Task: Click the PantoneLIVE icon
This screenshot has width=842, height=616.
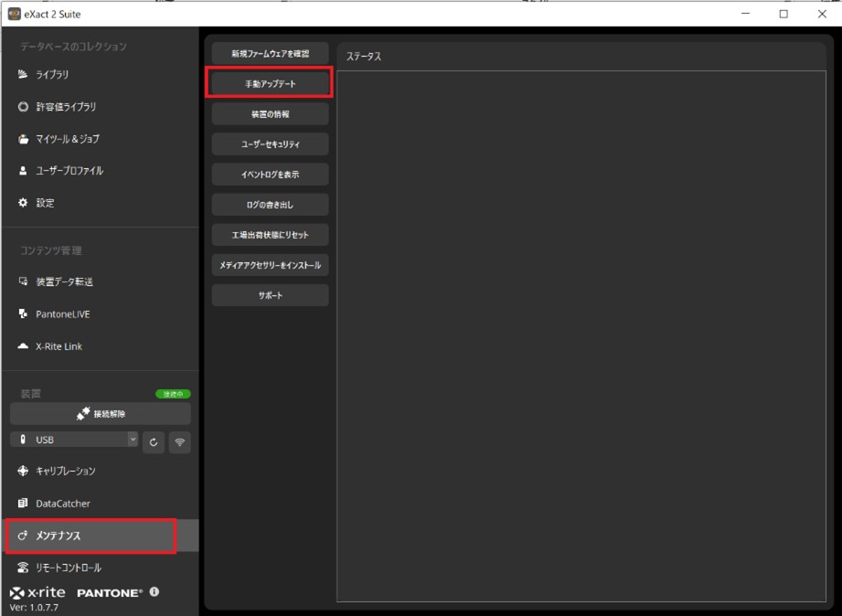Action: [x=23, y=313]
